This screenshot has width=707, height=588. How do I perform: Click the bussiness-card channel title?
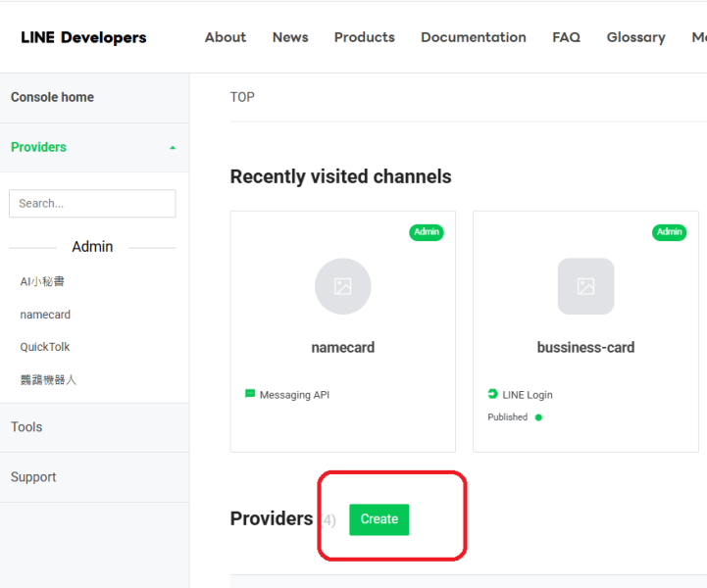[585, 347]
